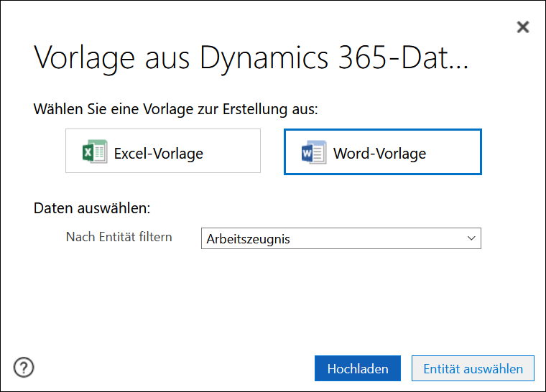Click the Hochladen button

[x=358, y=368]
